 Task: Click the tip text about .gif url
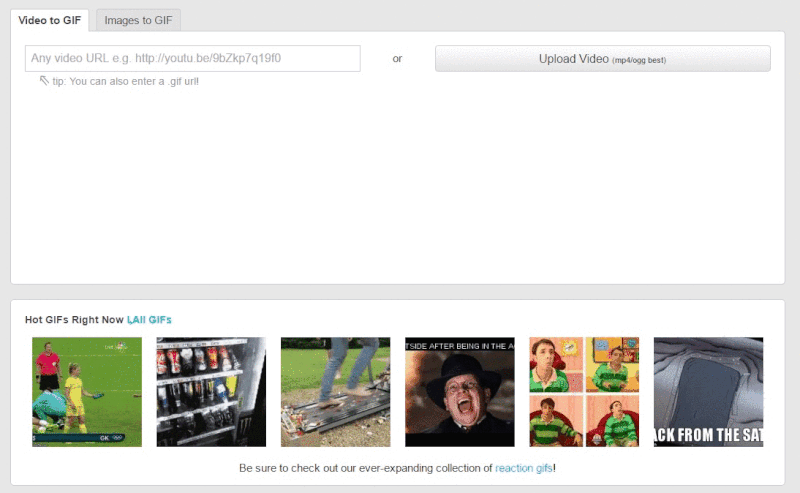126,81
